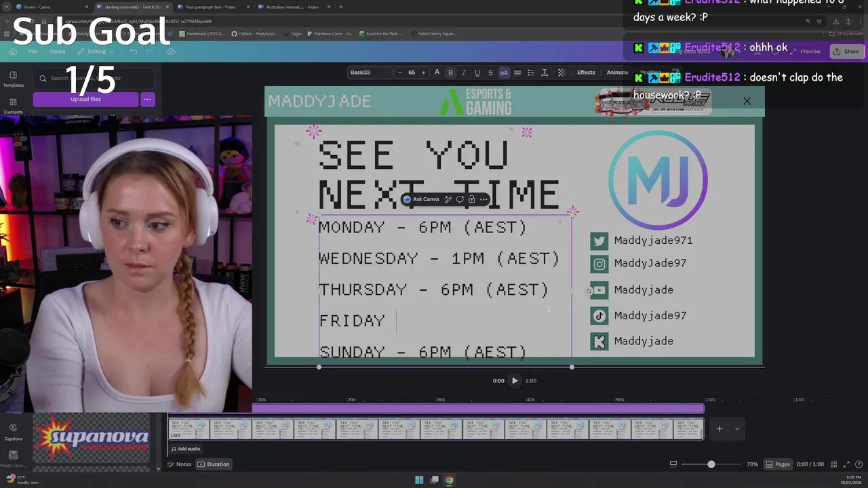
Task: Play the video preview
Action: 515,381
